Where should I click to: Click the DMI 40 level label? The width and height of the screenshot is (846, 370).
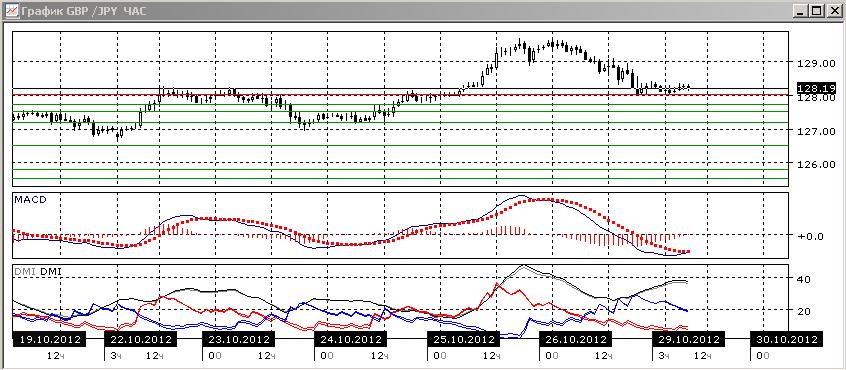[x=803, y=279]
